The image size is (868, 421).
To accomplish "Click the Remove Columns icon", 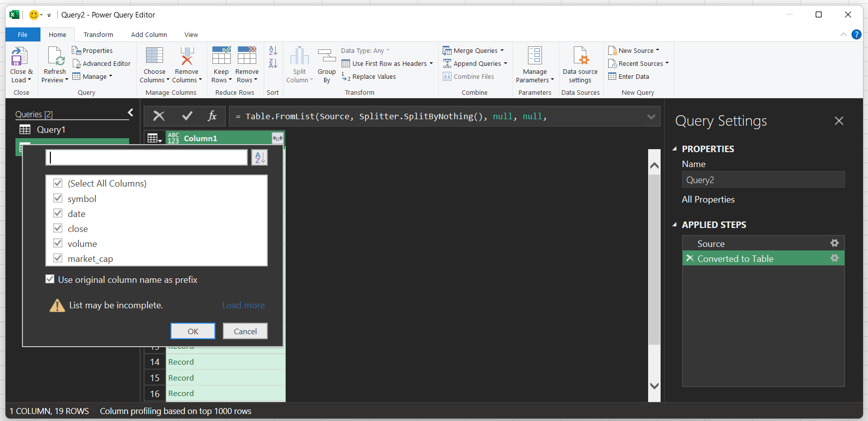I will (x=187, y=56).
